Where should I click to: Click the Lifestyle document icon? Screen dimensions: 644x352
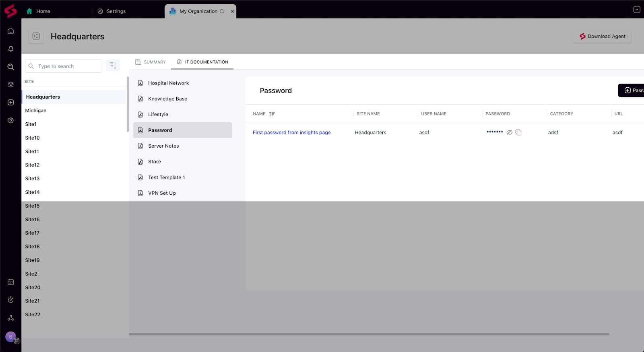[x=140, y=114]
